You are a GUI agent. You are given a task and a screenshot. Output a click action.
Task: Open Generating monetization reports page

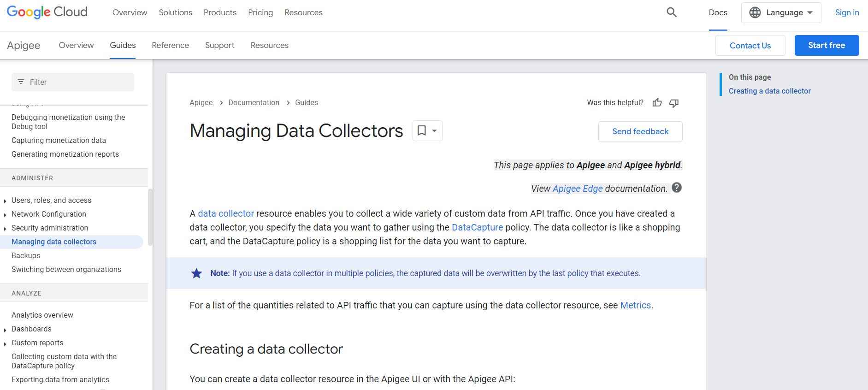pyautogui.click(x=65, y=154)
